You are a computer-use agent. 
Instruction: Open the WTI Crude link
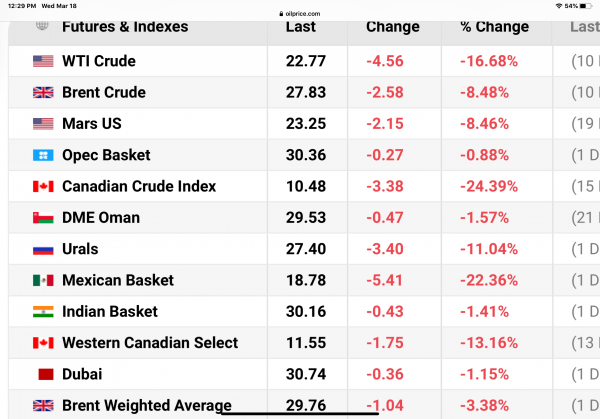98,61
